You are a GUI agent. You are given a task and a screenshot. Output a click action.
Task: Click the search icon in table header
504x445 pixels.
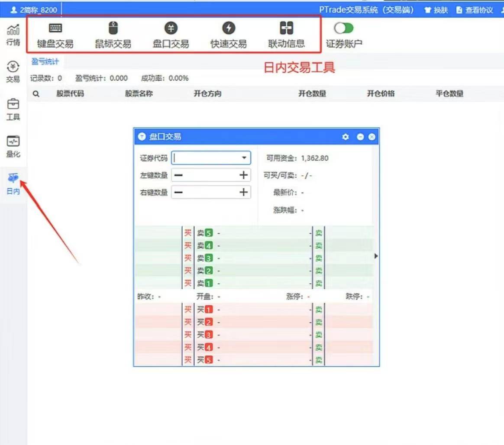(36, 94)
